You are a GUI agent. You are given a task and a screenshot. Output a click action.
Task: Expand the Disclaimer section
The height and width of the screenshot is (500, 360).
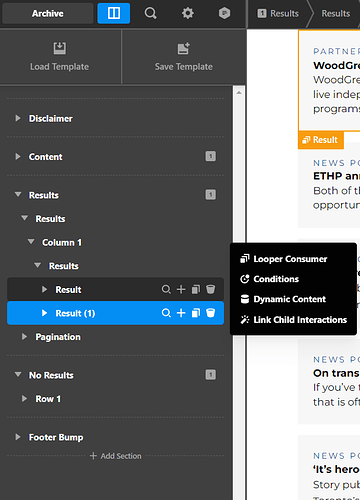click(x=18, y=118)
